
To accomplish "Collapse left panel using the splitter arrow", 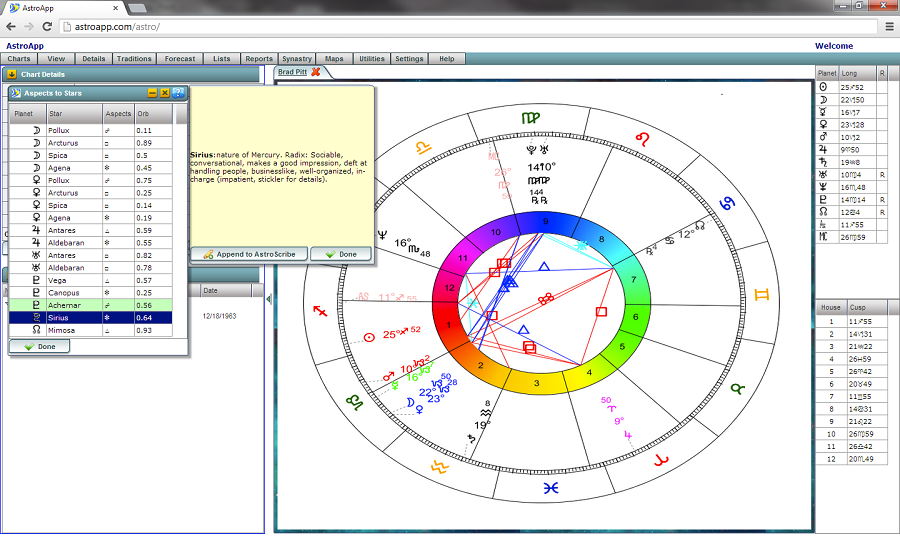I will coord(268,299).
